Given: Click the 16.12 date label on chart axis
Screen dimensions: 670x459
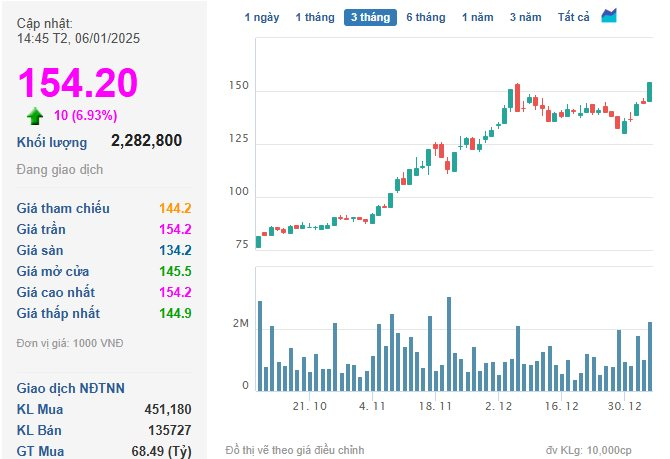Looking at the screenshot, I should point(561,406).
